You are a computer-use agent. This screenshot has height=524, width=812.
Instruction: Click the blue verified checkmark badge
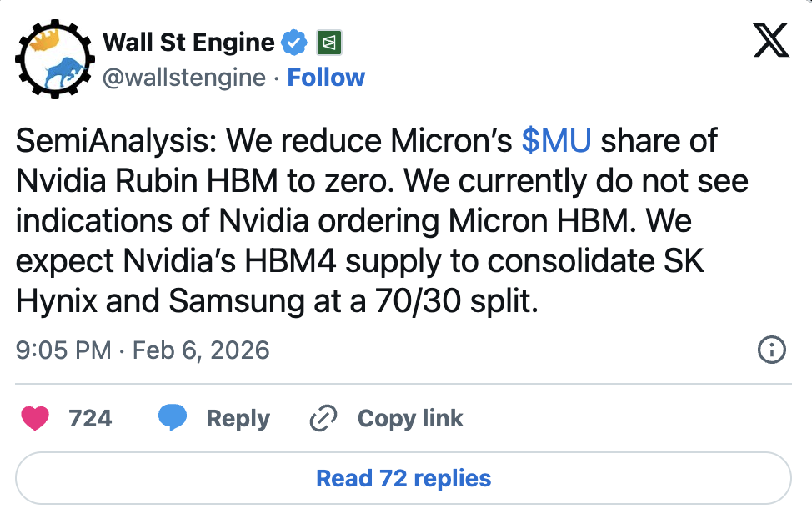click(x=296, y=42)
